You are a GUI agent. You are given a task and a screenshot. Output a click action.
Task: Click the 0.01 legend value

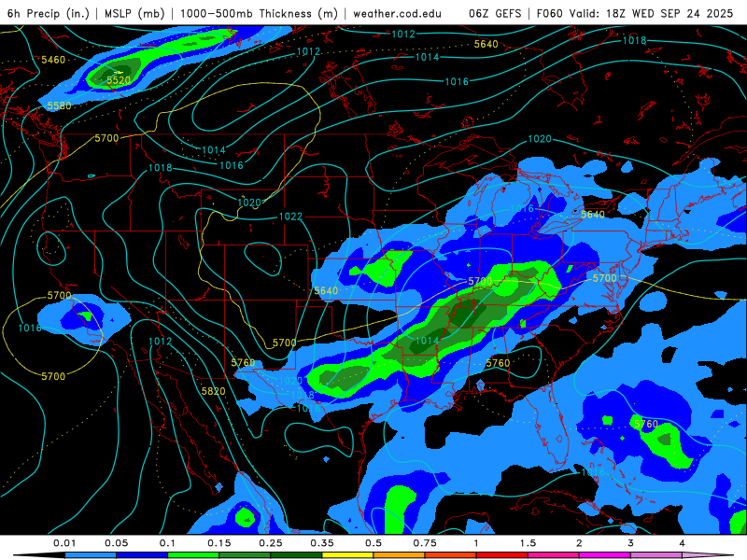coord(64,543)
